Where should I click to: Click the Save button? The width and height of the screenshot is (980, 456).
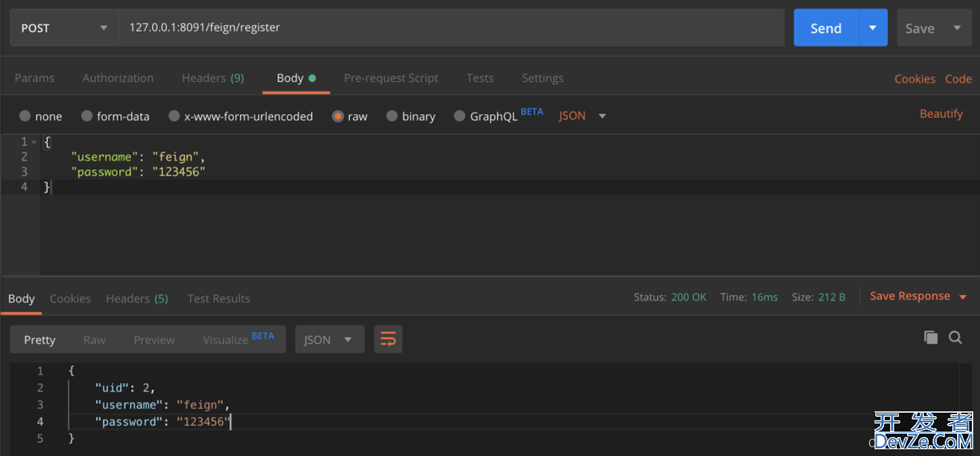coord(920,28)
